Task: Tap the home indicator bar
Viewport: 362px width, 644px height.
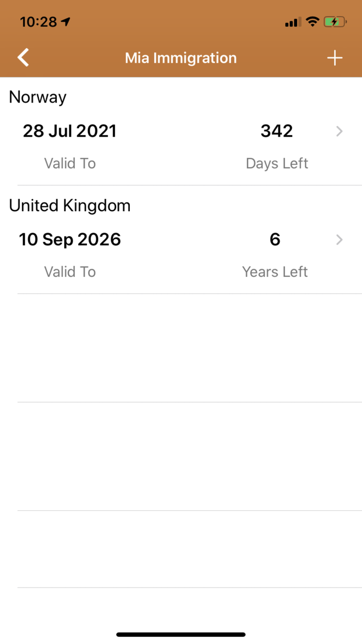Action: [x=181, y=634]
